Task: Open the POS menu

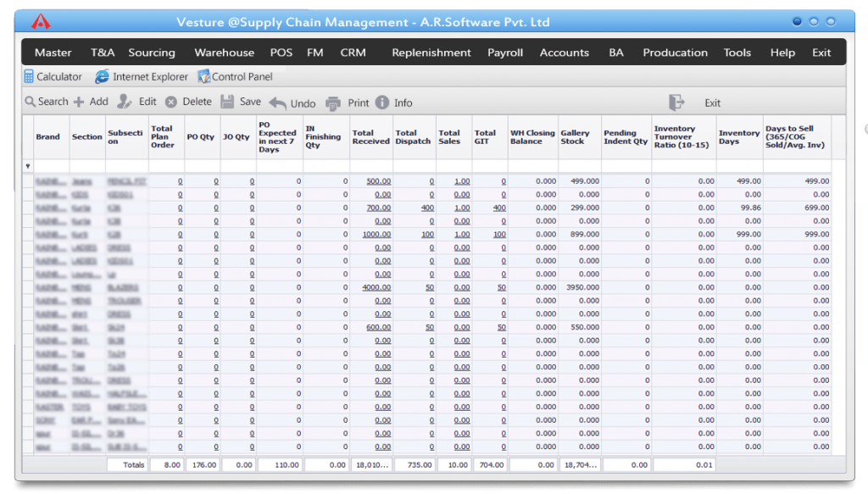Action: point(281,53)
